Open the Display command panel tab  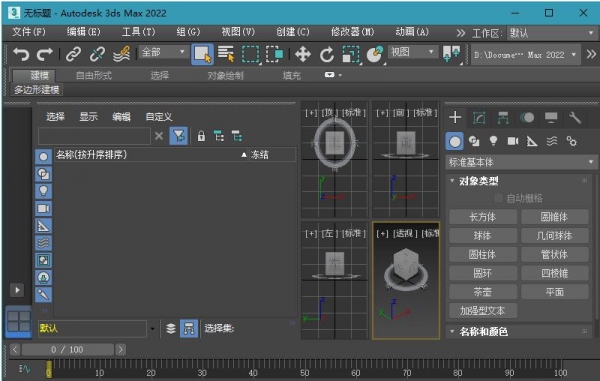click(x=551, y=117)
